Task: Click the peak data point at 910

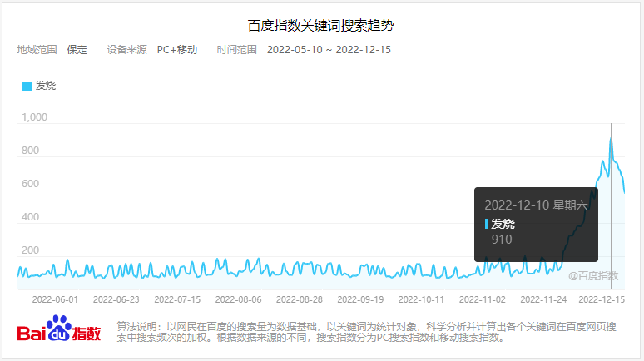Action: point(611,138)
